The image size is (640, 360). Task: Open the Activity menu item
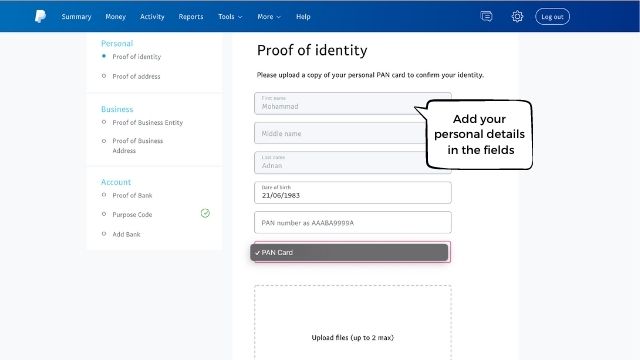tap(152, 17)
